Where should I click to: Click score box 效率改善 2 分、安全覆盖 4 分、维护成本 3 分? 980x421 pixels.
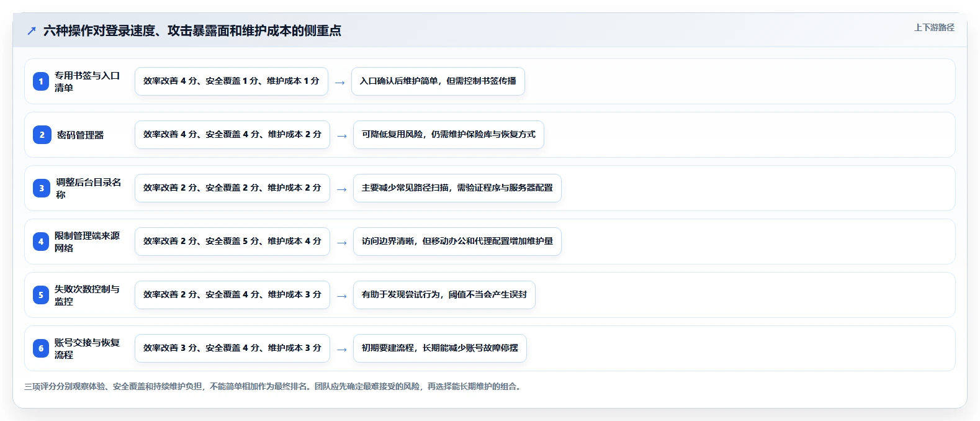coord(232,295)
